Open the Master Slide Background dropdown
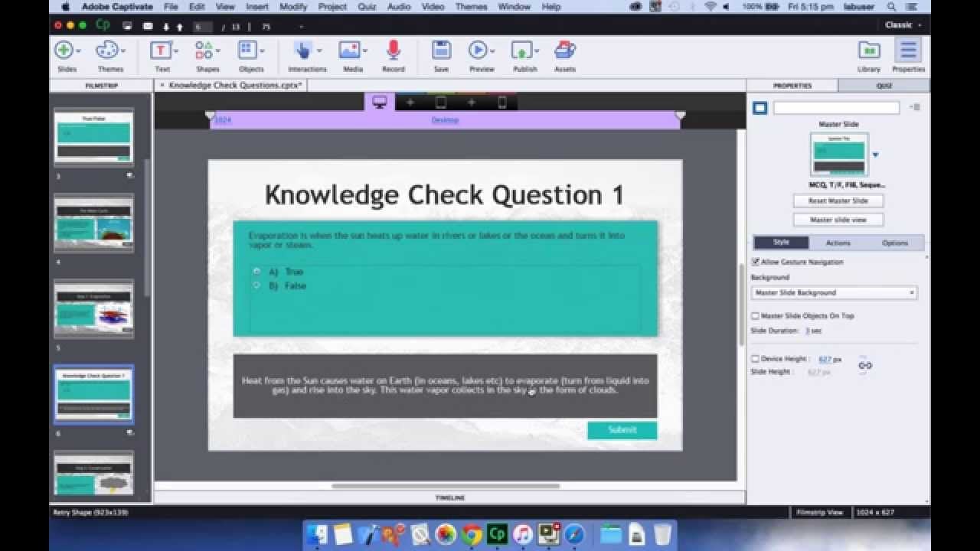The width and height of the screenshot is (980, 551). tap(834, 292)
